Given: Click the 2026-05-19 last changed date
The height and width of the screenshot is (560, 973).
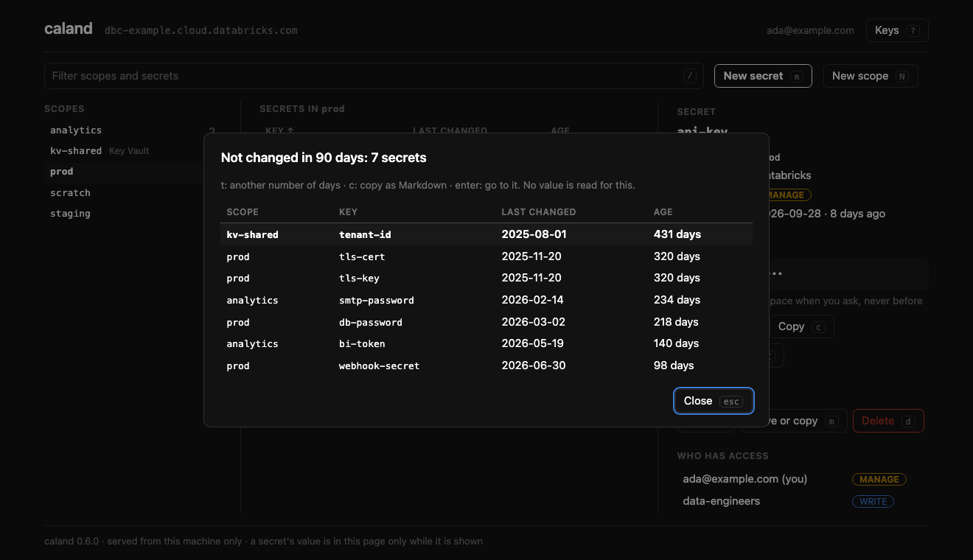Looking at the screenshot, I should [x=534, y=343].
